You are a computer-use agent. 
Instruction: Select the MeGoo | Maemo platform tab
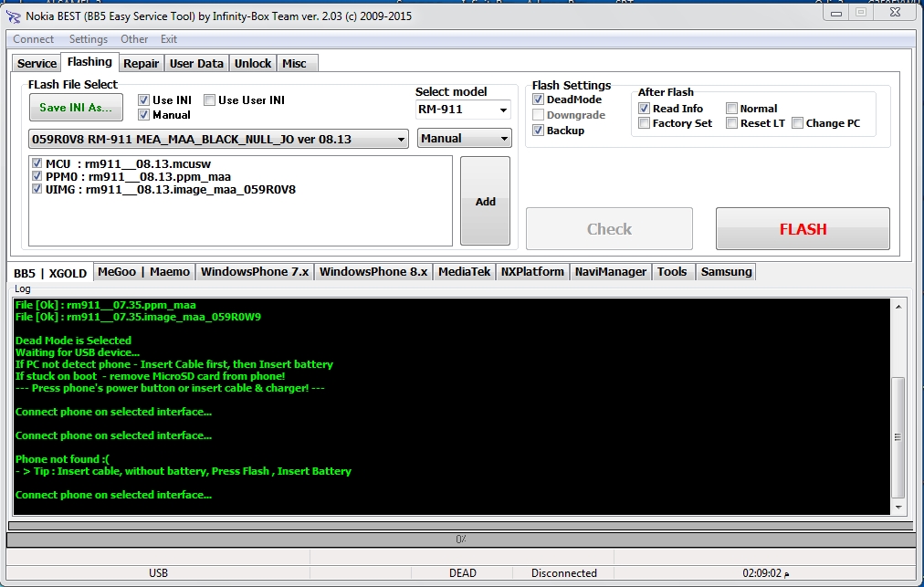coord(143,272)
